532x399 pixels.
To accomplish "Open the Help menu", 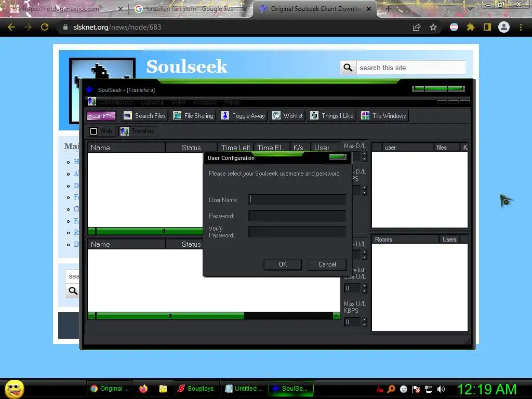I will coord(232,102).
